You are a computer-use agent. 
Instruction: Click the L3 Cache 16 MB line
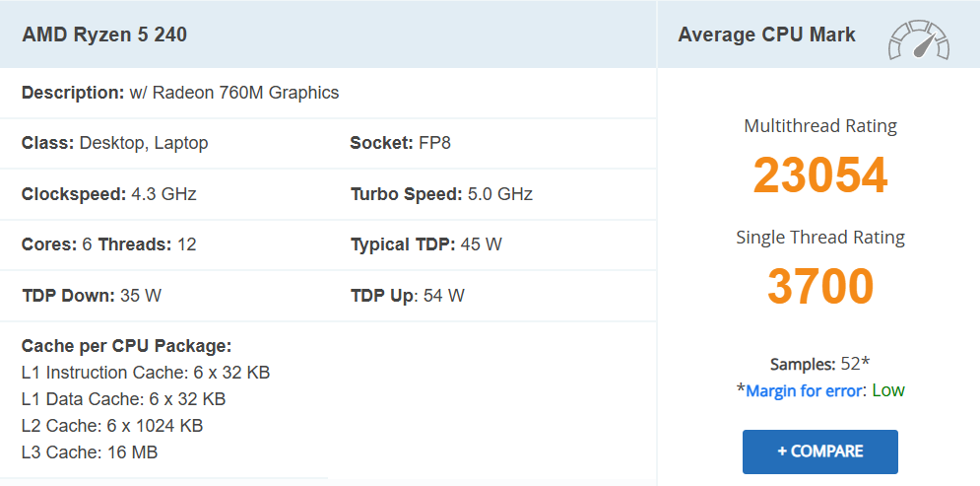pos(90,452)
